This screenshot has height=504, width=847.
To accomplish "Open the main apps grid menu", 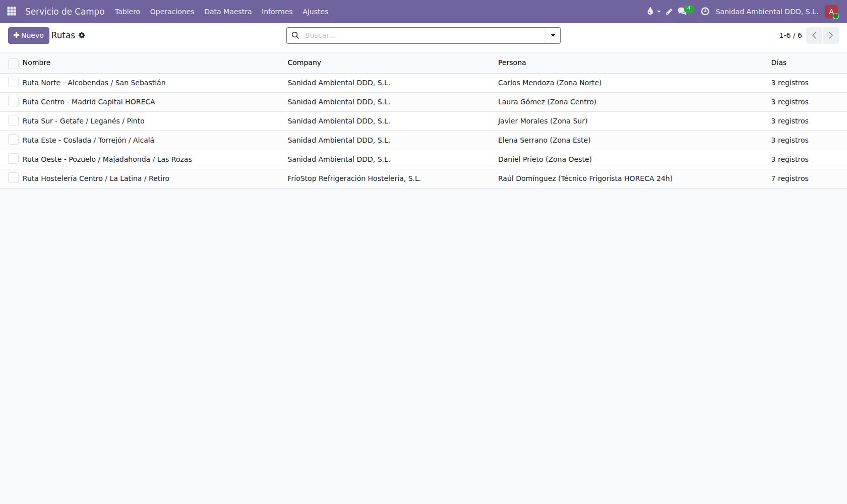I will click(12, 11).
